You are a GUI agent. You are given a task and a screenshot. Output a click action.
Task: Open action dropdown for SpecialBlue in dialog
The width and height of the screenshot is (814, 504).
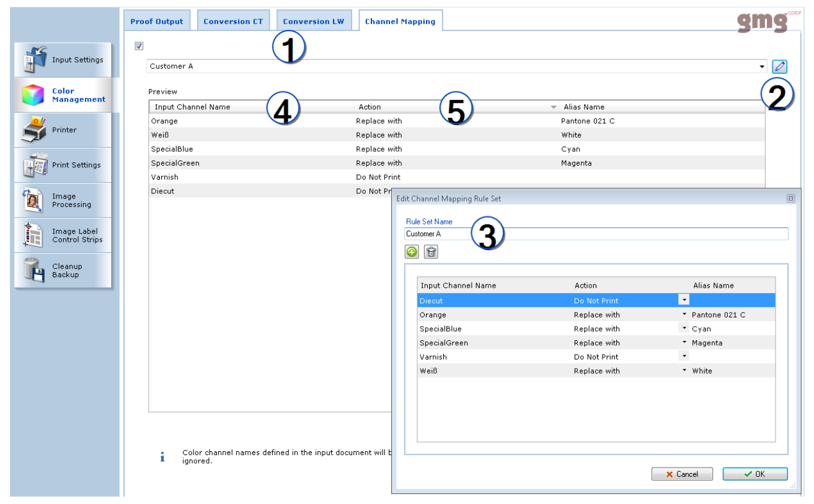(x=684, y=329)
